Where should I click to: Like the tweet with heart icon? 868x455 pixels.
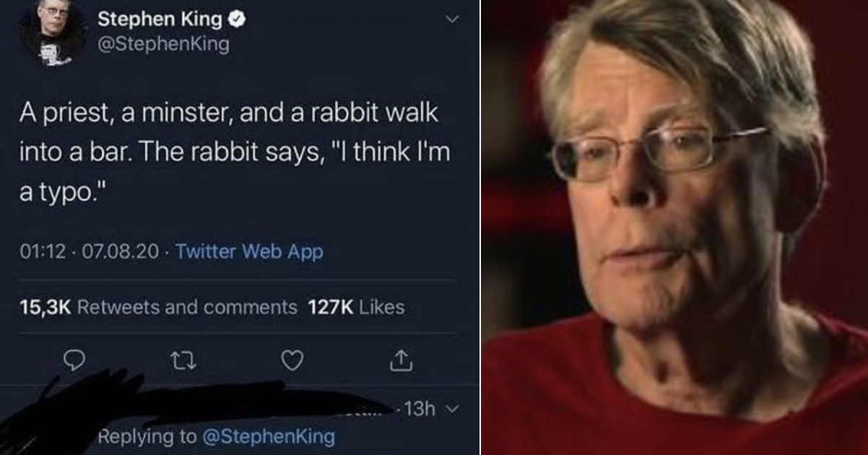(x=292, y=360)
